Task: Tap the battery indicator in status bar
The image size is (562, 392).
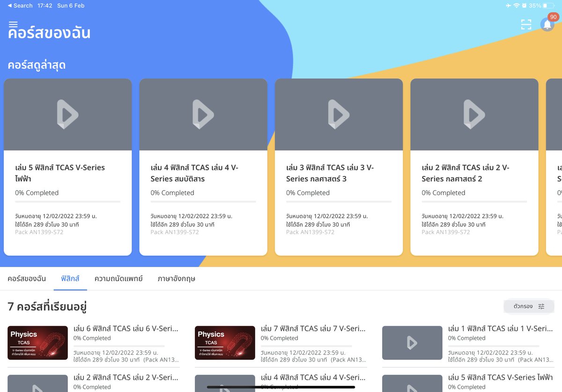Action: [x=549, y=6]
